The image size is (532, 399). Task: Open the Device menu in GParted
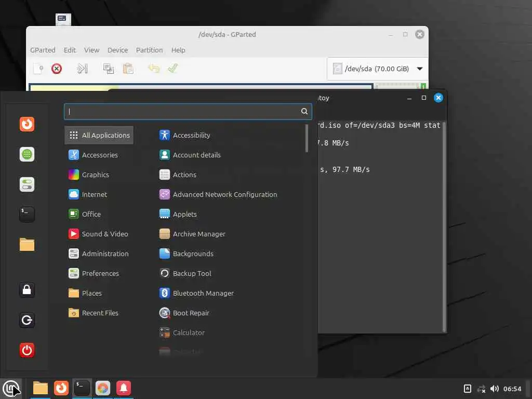(118, 50)
